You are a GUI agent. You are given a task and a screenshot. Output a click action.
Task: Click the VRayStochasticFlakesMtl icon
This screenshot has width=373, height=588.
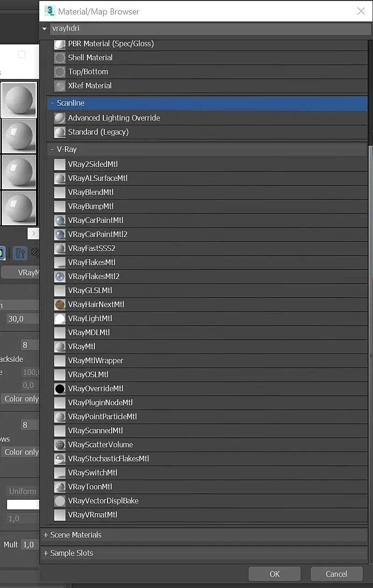60,459
